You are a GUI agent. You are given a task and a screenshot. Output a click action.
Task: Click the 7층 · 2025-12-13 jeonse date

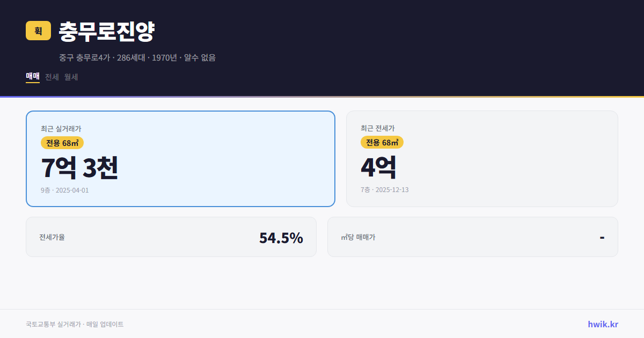click(384, 189)
